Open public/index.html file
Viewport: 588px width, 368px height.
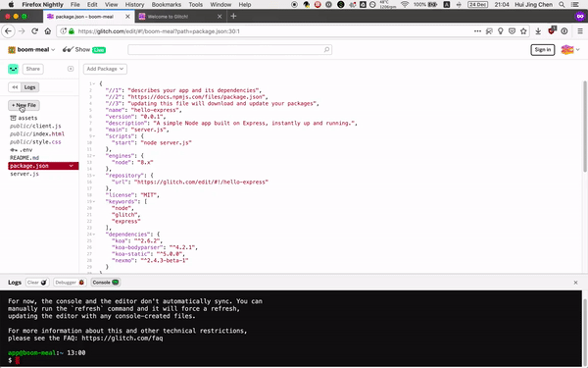(37, 134)
